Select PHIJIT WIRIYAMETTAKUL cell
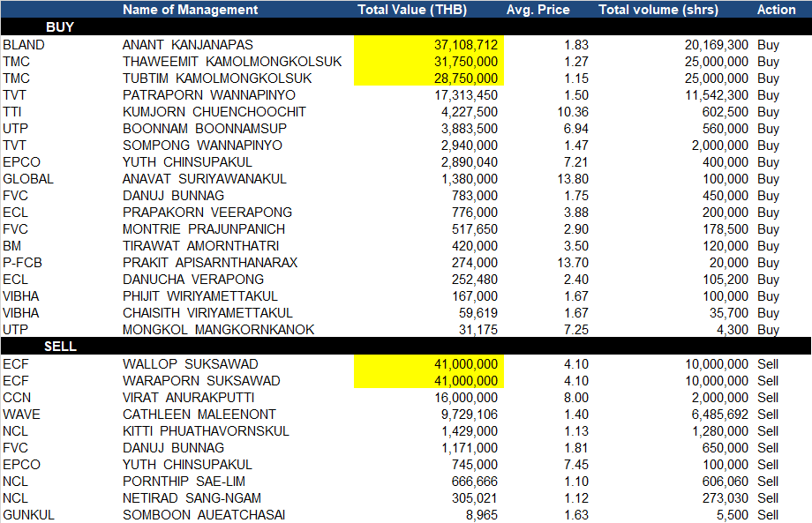The width and height of the screenshot is (812, 523). pyautogui.click(x=199, y=296)
